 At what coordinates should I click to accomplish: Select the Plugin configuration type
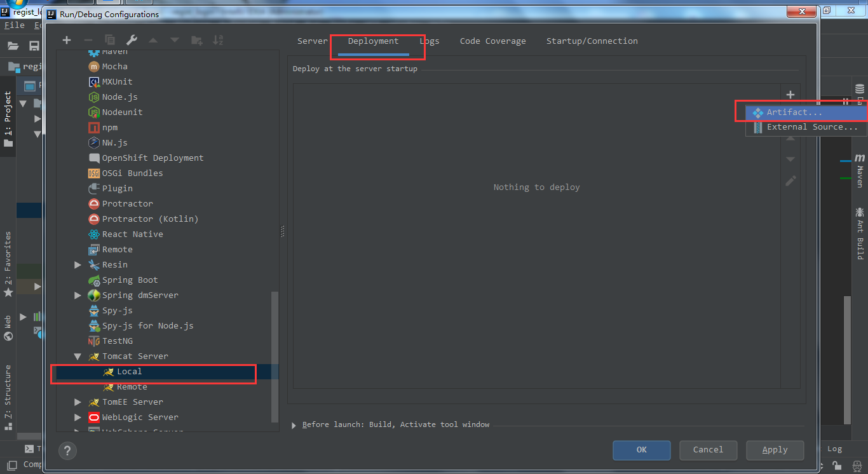click(x=117, y=188)
